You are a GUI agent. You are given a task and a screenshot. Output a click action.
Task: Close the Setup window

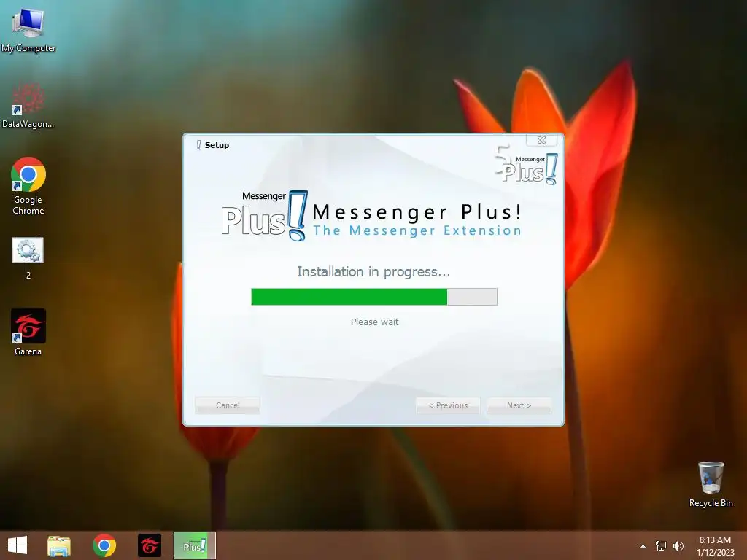(x=542, y=140)
